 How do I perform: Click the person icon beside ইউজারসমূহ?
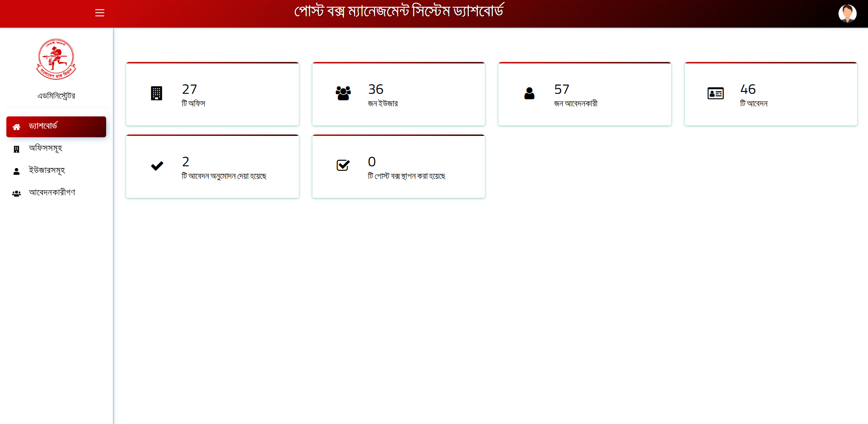pos(16,171)
